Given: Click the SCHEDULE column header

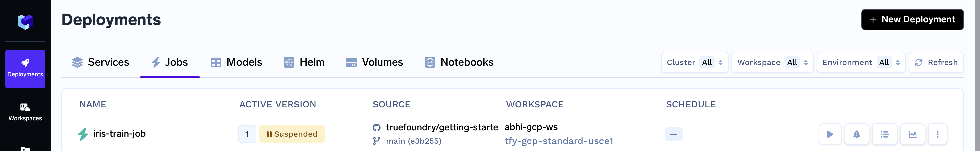Looking at the screenshot, I should tap(691, 105).
